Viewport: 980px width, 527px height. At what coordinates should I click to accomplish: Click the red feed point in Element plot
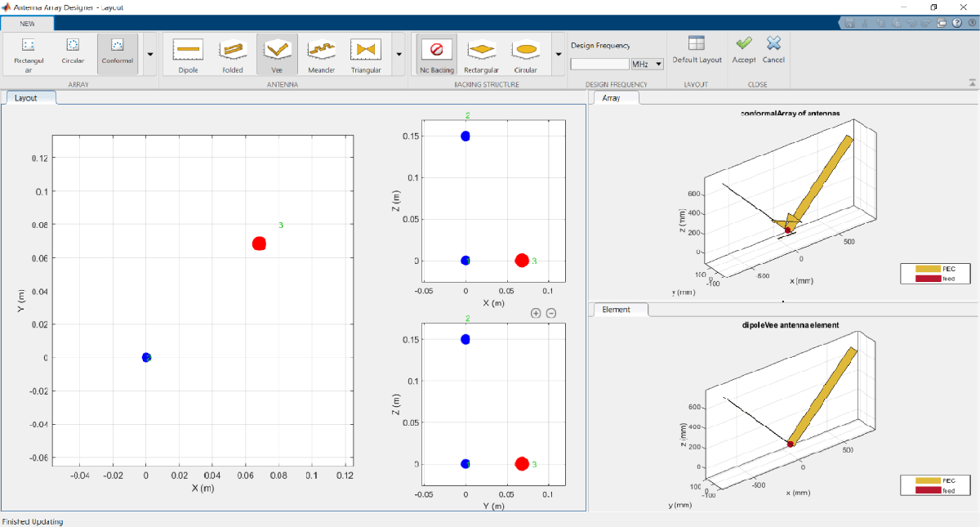[791, 444]
